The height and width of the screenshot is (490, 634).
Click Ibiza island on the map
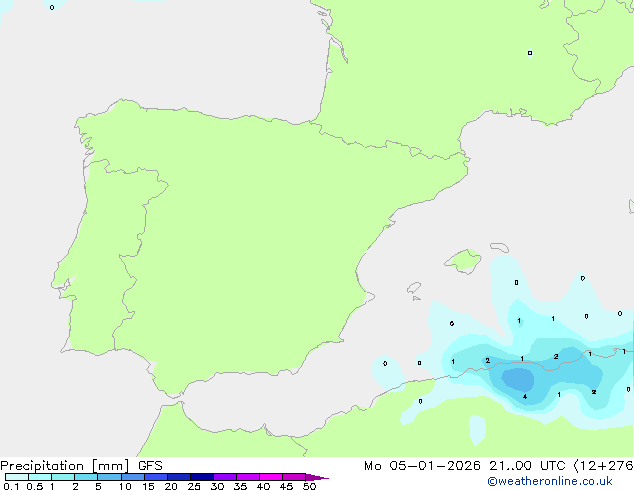(414, 288)
